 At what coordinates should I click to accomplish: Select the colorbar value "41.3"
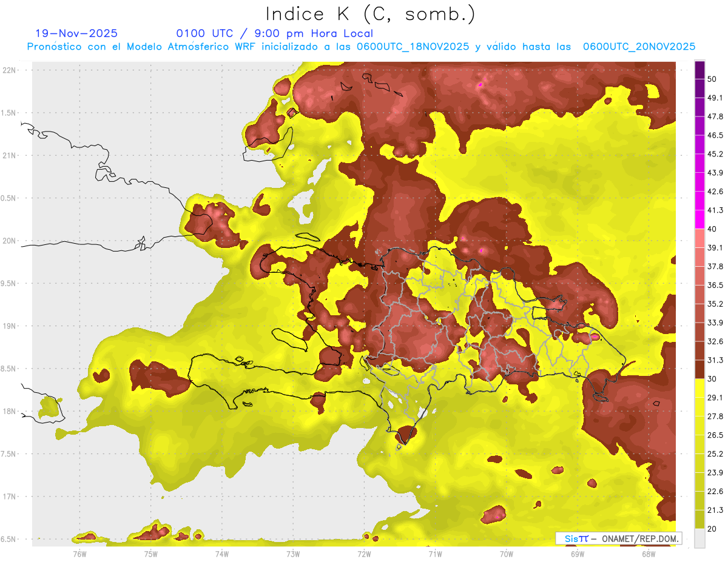click(715, 210)
